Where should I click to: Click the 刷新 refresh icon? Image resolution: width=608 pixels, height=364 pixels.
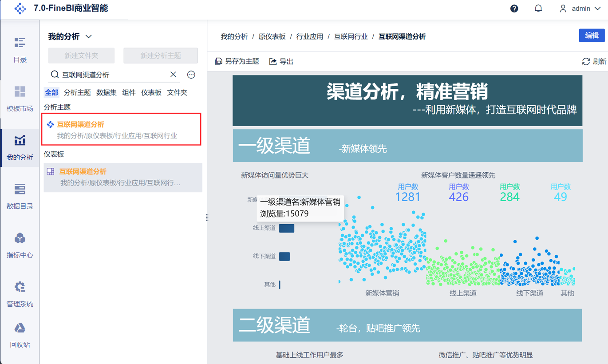586,61
